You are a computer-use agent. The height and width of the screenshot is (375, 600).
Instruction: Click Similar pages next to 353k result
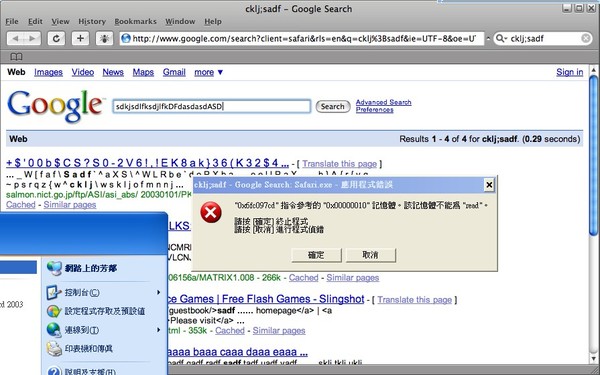279,331
